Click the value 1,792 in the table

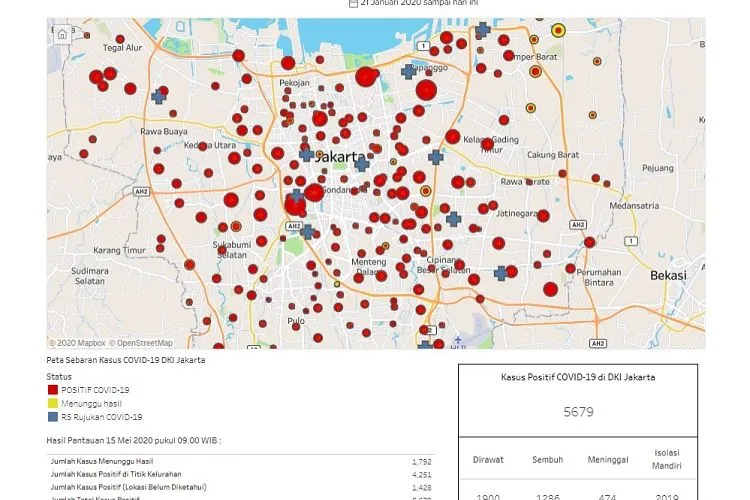421,462
